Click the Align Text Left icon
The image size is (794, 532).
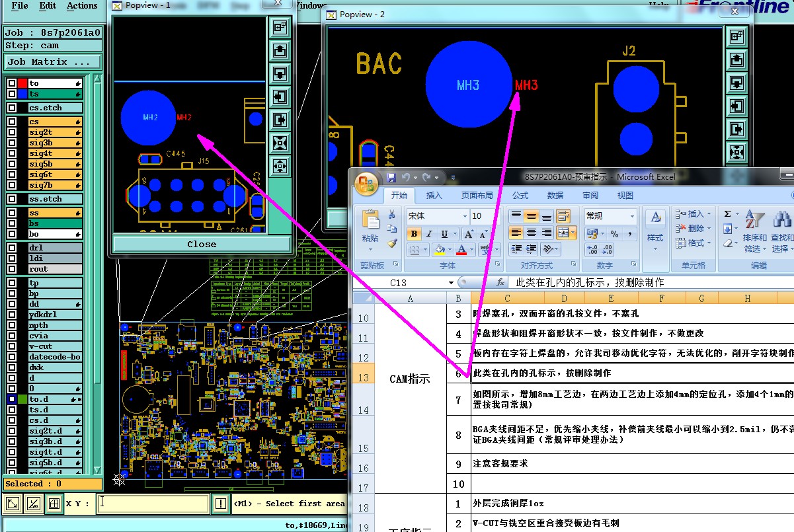pos(516,233)
